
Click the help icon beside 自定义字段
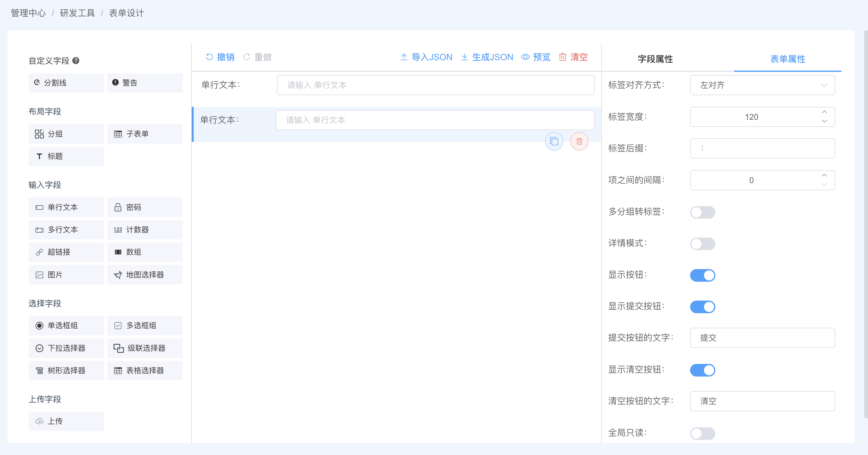pyautogui.click(x=76, y=60)
